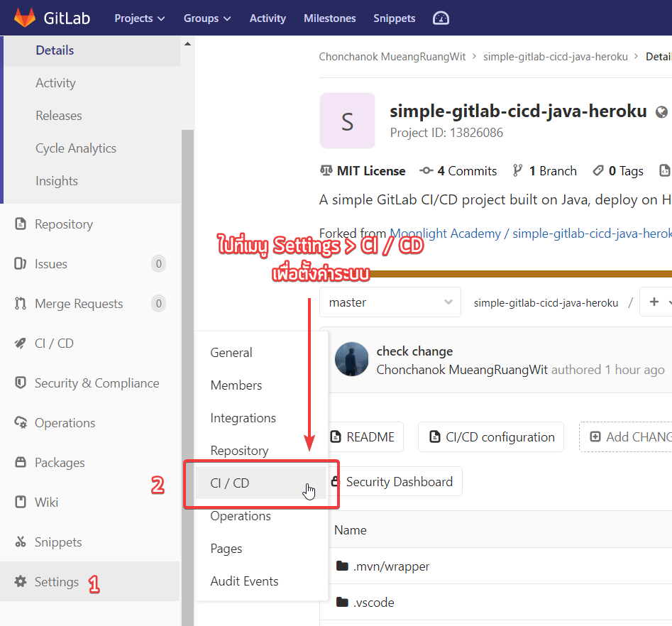Click the project avatar letter S

[x=347, y=121]
